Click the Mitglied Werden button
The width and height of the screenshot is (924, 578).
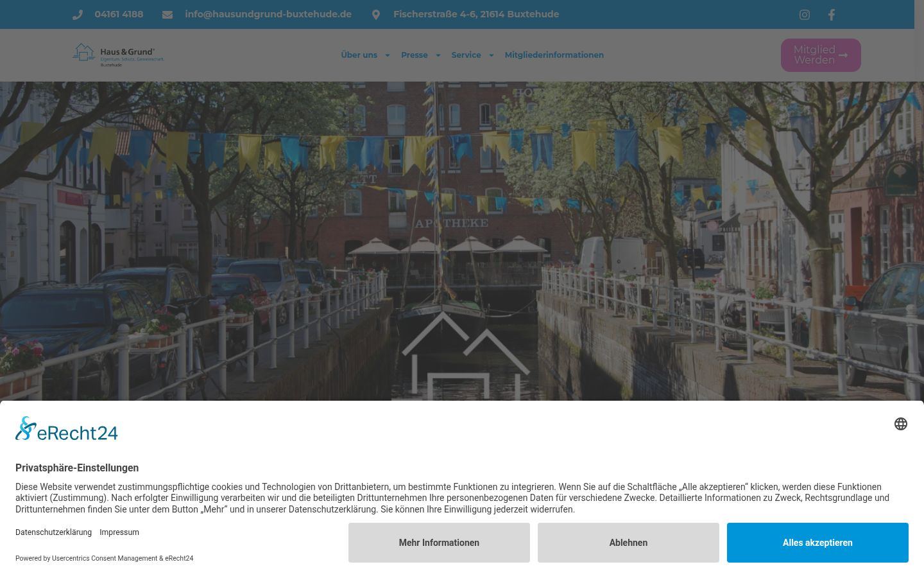pyautogui.click(x=821, y=55)
